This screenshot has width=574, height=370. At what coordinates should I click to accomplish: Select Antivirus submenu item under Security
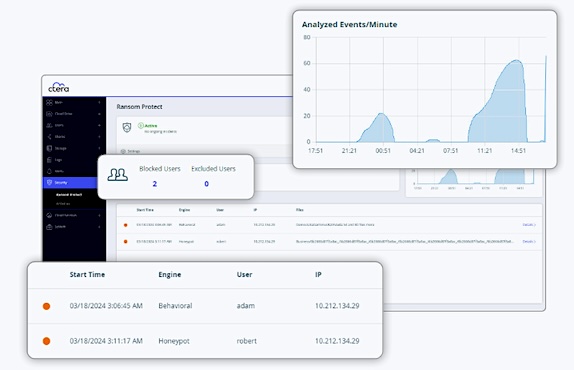pyautogui.click(x=63, y=203)
